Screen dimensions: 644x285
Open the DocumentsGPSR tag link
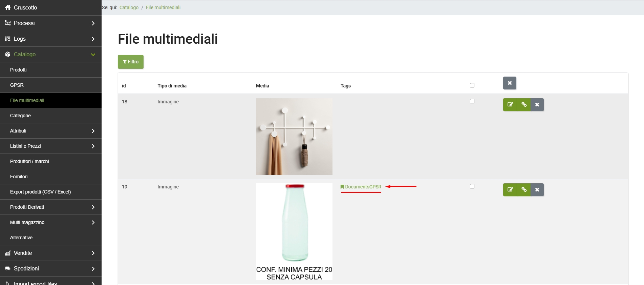363,187
